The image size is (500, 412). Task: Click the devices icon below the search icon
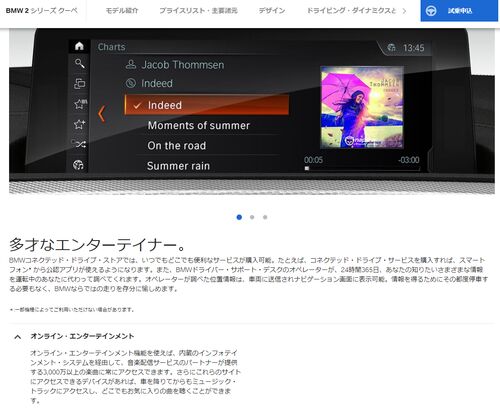(x=79, y=83)
